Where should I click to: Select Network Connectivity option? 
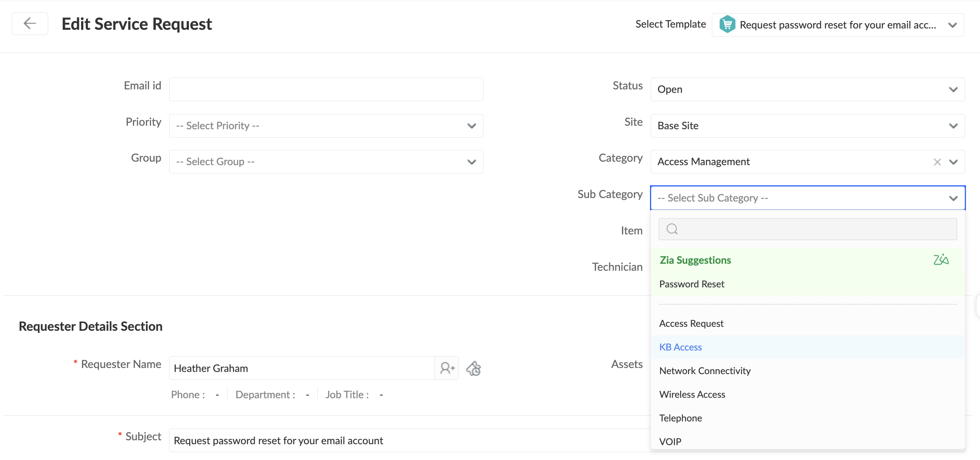click(x=808, y=371)
